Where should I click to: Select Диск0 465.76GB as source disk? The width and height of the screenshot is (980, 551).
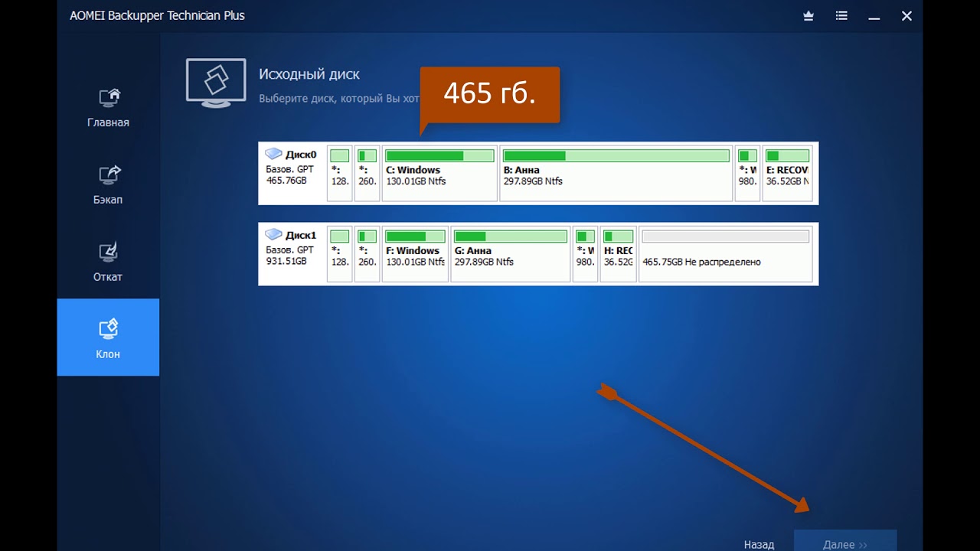click(x=538, y=174)
